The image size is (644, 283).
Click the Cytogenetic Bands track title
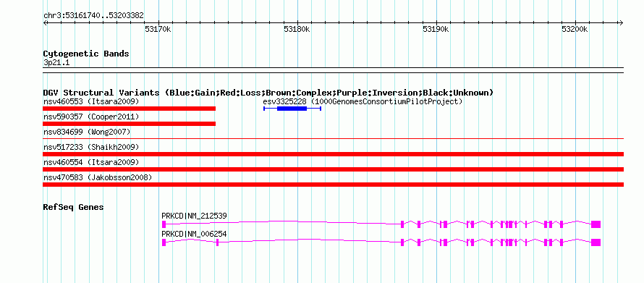86,54
